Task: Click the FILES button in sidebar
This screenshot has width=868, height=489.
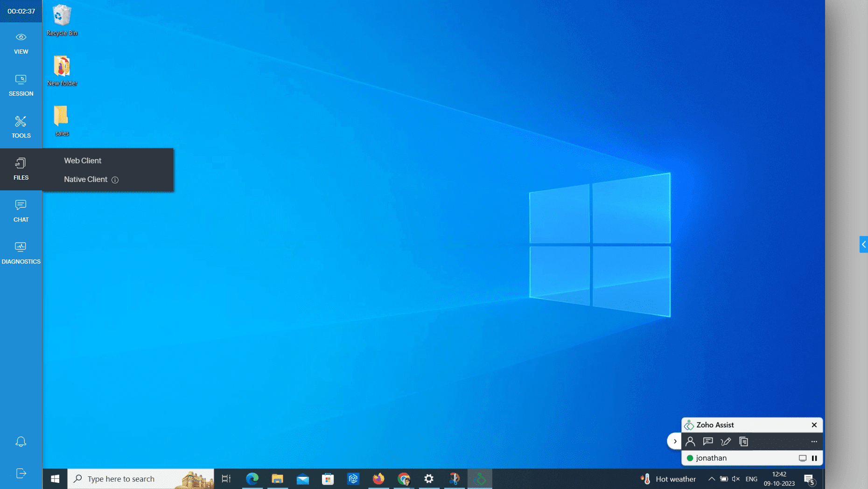Action: click(x=21, y=169)
